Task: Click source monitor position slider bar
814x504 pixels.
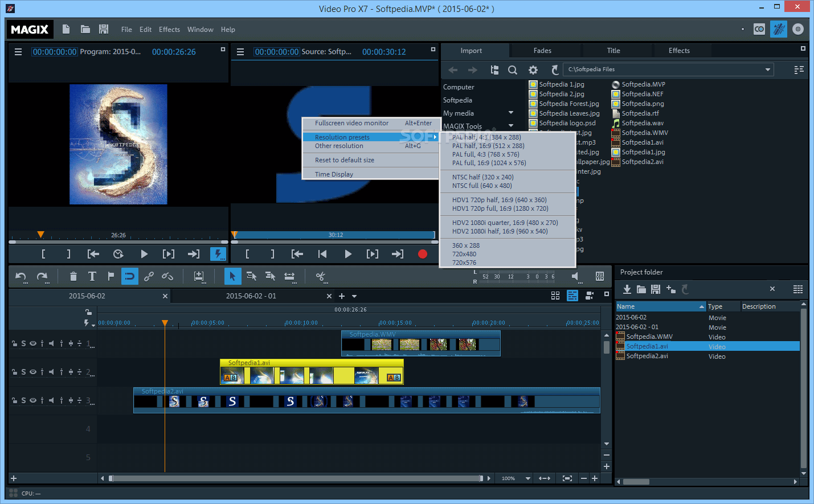Action: (x=334, y=235)
